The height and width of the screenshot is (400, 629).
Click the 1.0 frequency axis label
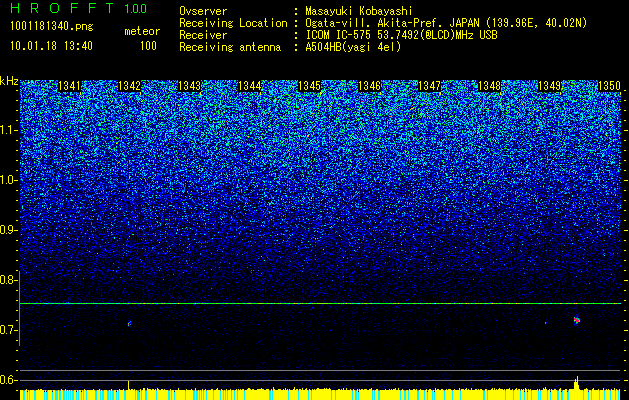(9, 180)
